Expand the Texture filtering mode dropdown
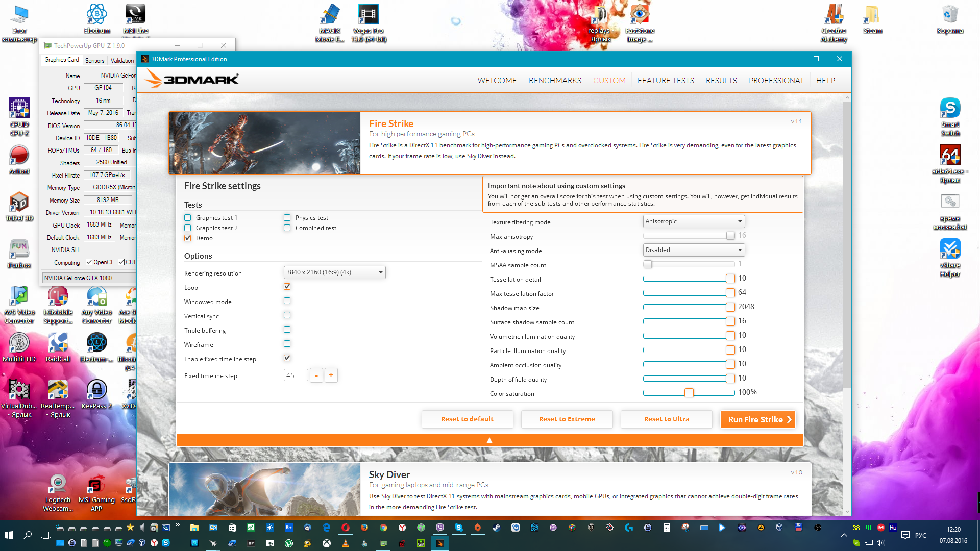Image resolution: width=980 pixels, height=551 pixels. [694, 221]
